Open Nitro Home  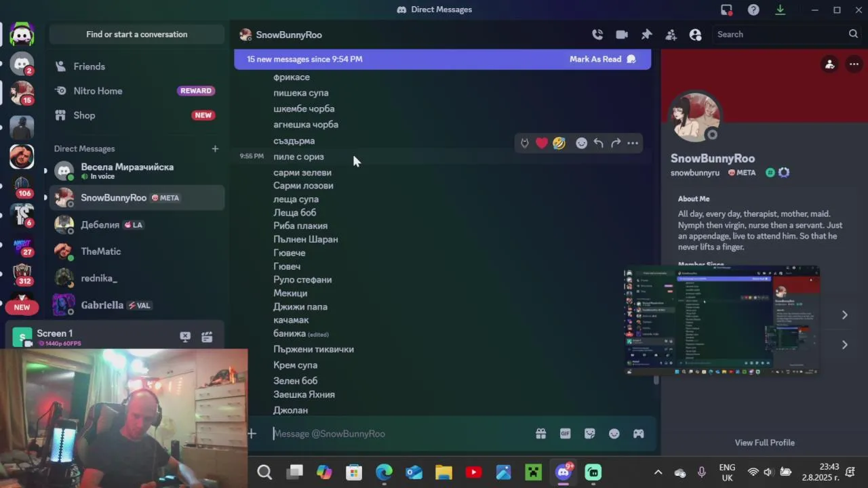[137, 91]
